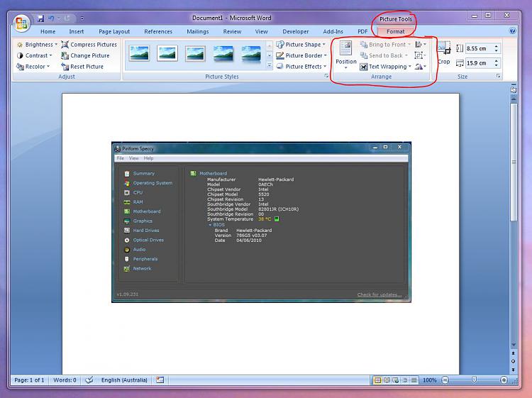Open the Add-Ins tab
The width and height of the screenshot is (532, 398).
point(333,31)
